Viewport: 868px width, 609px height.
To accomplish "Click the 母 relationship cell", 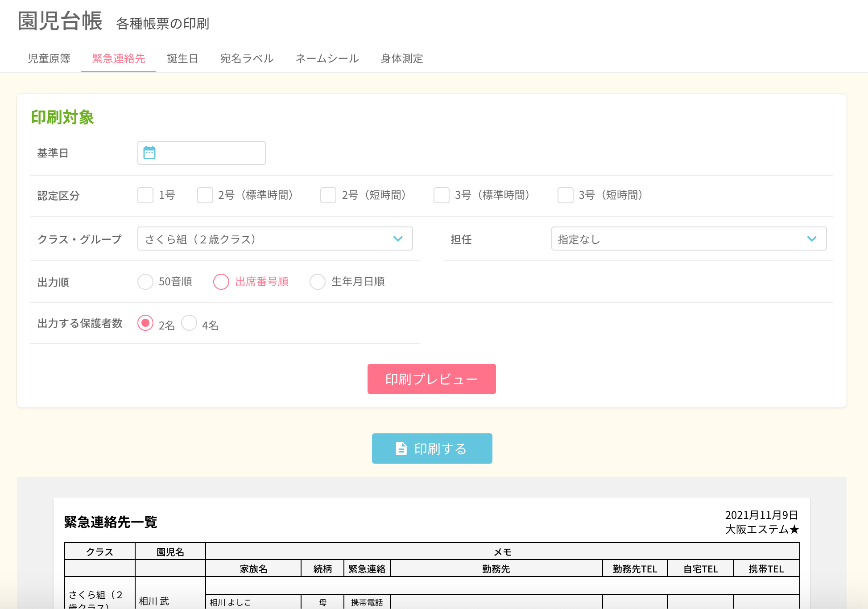I will click(322, 602).
